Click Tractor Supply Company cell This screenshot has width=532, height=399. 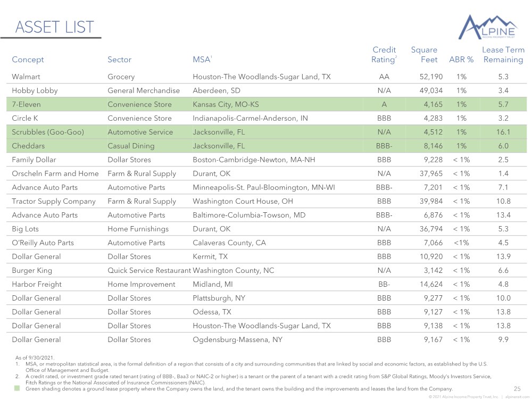pos(54,202)
